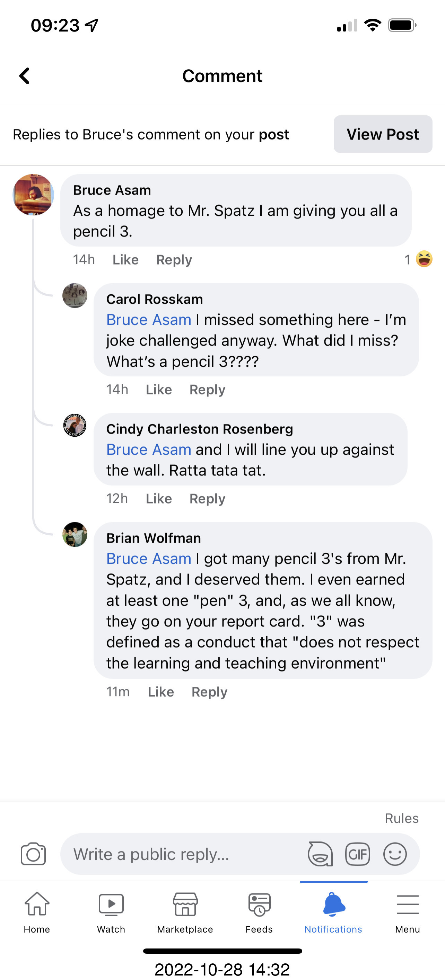Reply to Brian Wolfman's comment

(209, 692)
